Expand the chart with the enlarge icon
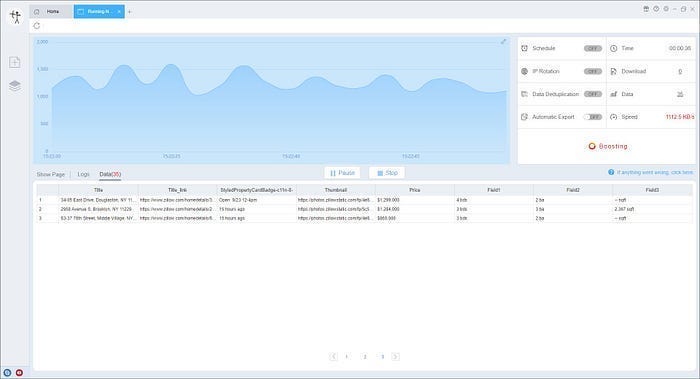The image size is (700, 379). coord(503,42)
